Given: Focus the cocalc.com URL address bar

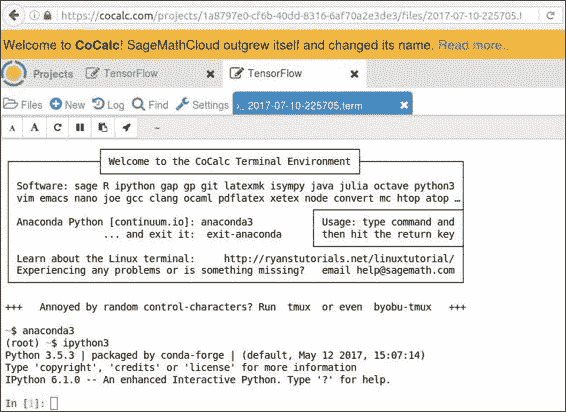Looking at the screenshot, I should (291, 16).
